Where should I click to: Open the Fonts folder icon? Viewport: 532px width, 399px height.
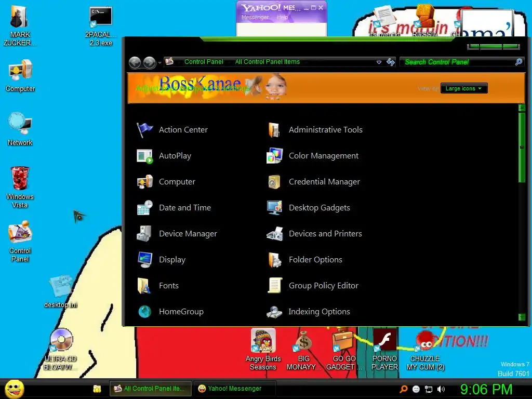click(145, 286)
